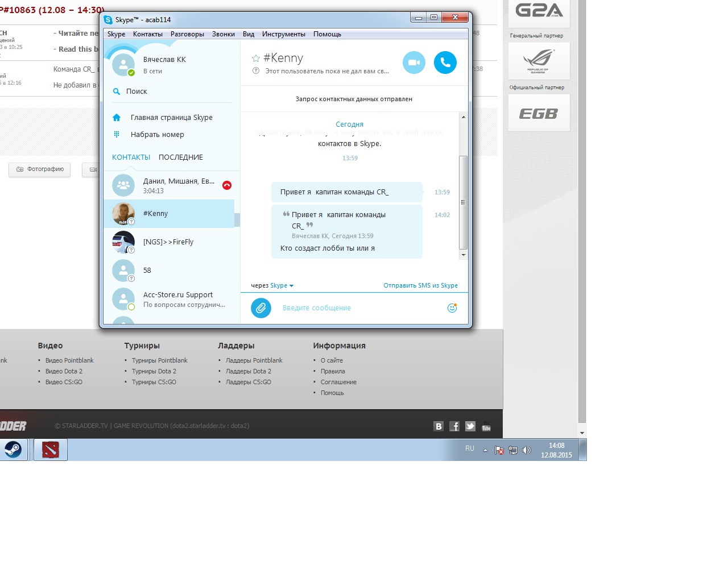Open the Инструменты menu
The image size is (728, 582).
click(x=284, y=34)
